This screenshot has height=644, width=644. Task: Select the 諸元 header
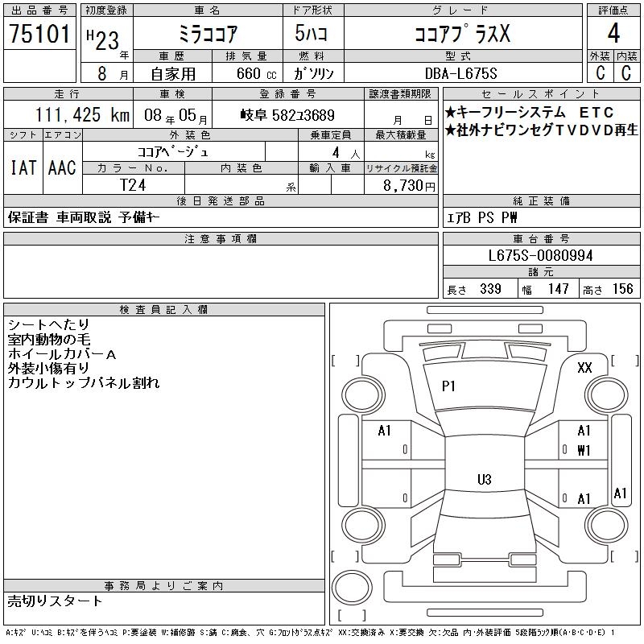click(x=541, y=271)
